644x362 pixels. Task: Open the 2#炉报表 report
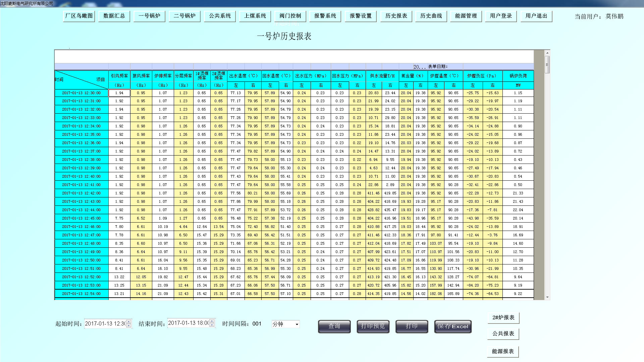pyautogui.click(x=503, y=317)
